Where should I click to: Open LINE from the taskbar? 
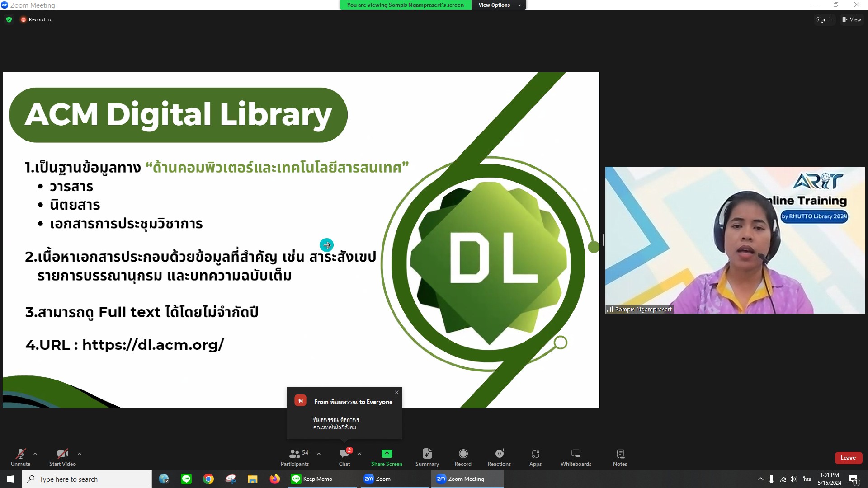pyautogui.click(x=186, y=479)
